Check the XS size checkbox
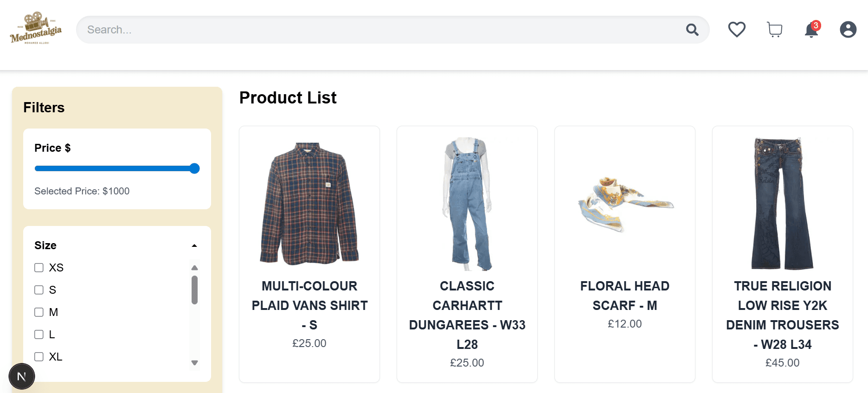Viewport: 868px width, 393px height. coord(39,268)
